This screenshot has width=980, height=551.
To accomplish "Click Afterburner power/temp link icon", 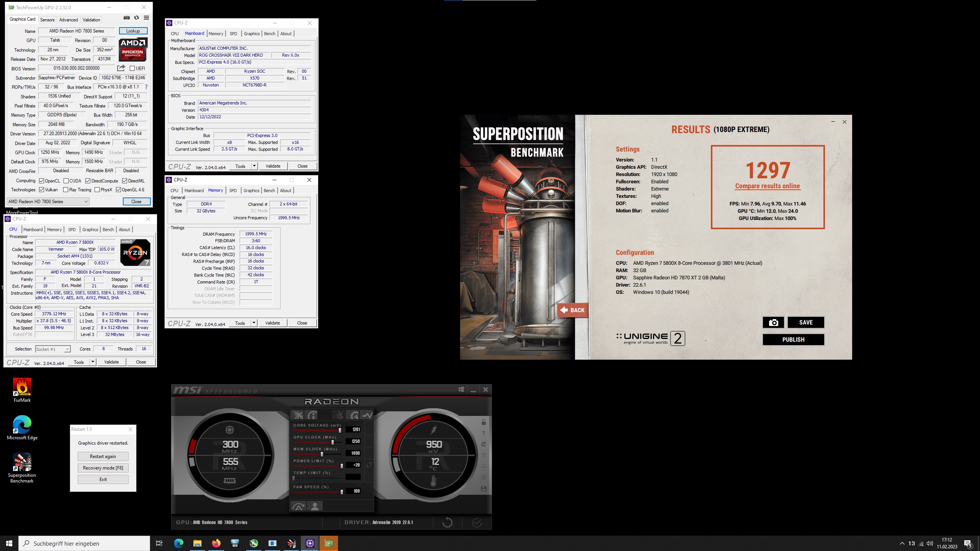I will point(369,465).
